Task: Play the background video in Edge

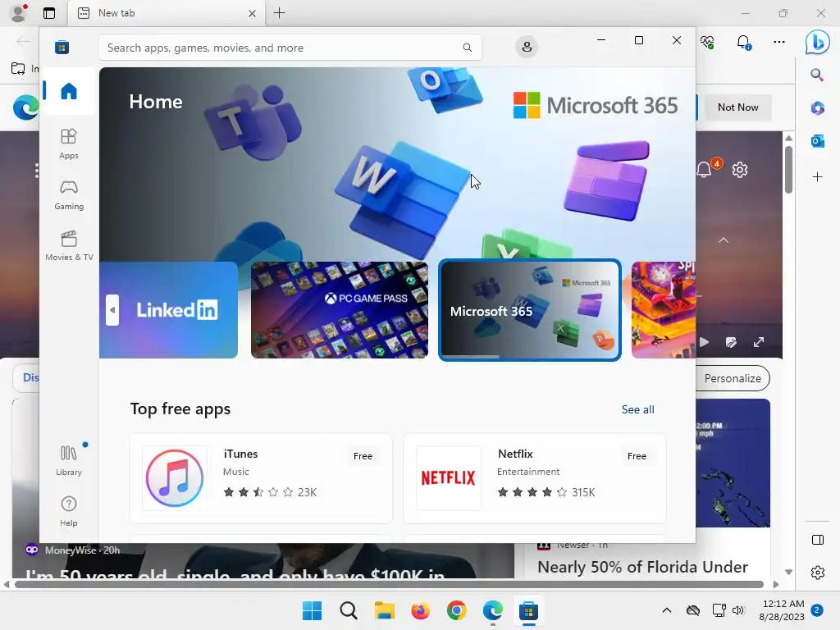Action: coord(704,342)
